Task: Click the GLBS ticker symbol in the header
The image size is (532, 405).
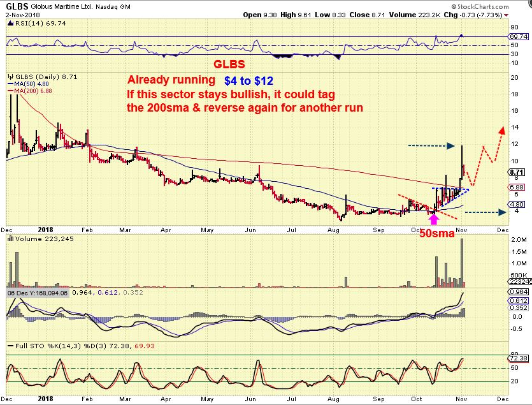Action: tap(17, 6)
